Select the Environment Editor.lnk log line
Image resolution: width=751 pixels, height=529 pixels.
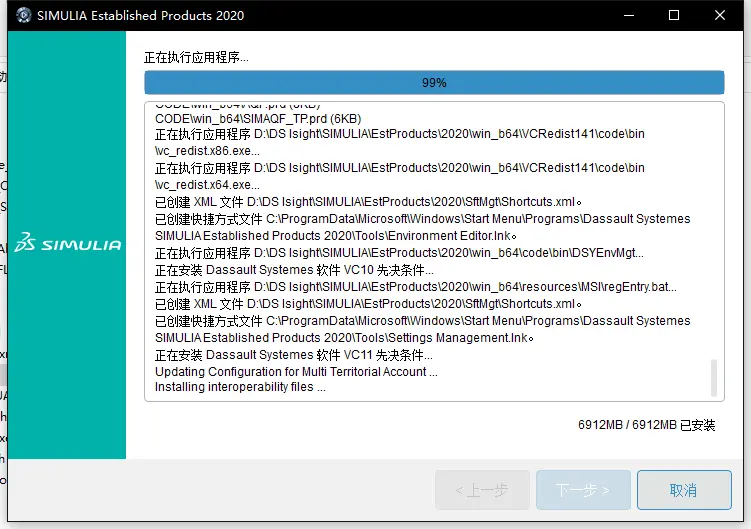coord(336,236)
